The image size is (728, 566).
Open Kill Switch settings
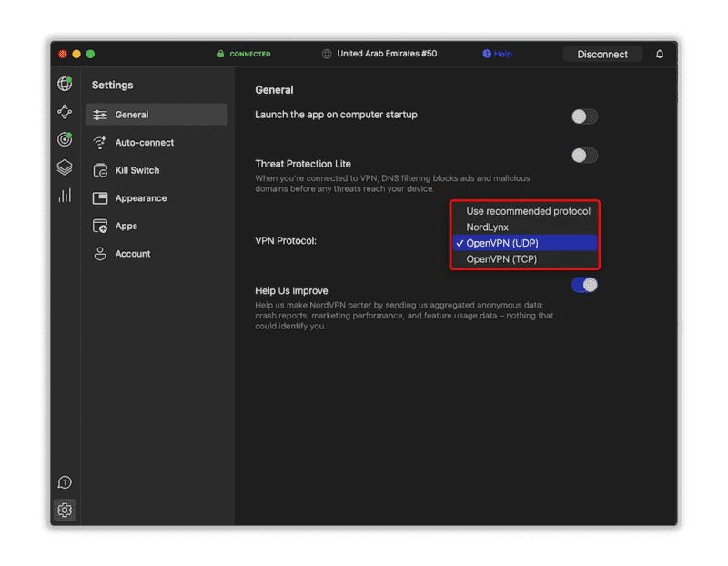pos(157,170)
